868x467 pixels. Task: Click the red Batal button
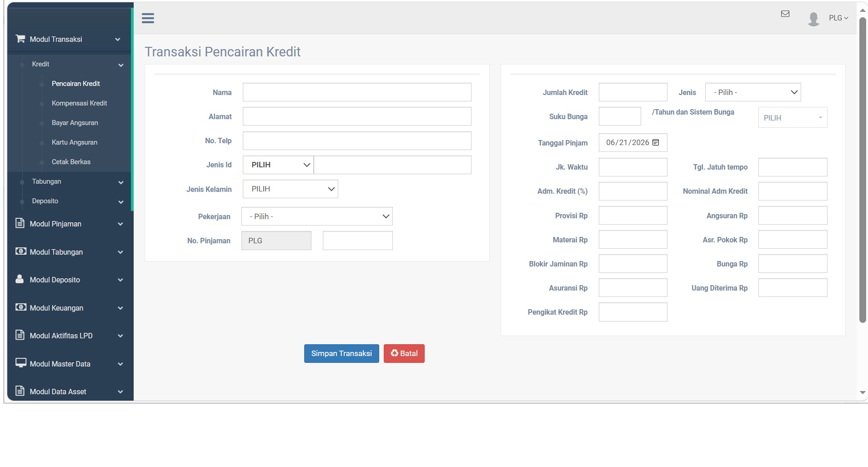tap(404, 353)
